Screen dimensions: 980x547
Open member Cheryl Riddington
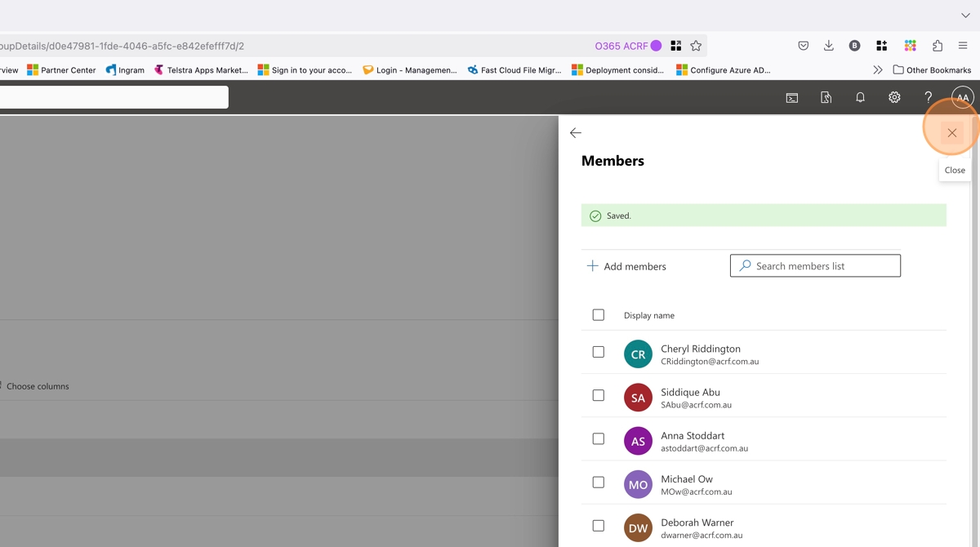point(701,349)
